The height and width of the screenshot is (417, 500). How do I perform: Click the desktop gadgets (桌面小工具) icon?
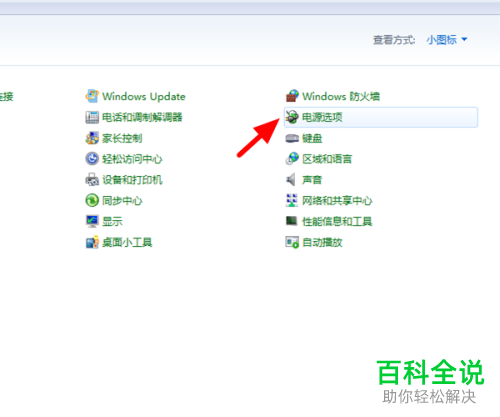(92, 242)
